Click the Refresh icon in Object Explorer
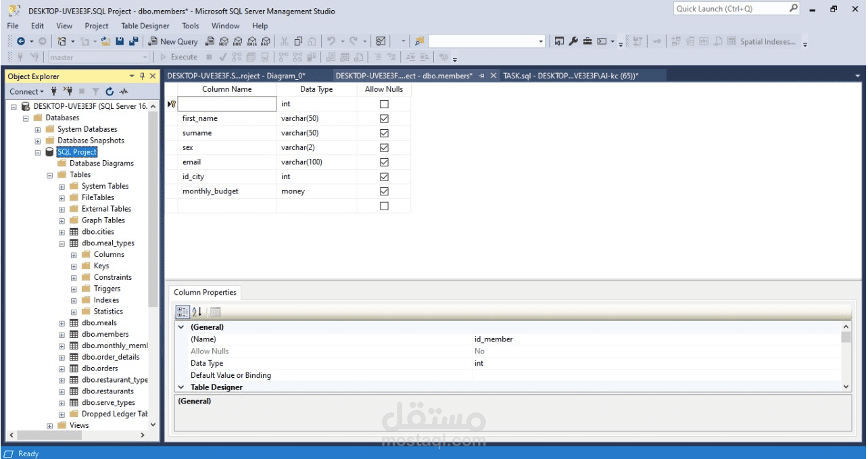This screenshot has height=459, width=868. [x=110, y=91]
